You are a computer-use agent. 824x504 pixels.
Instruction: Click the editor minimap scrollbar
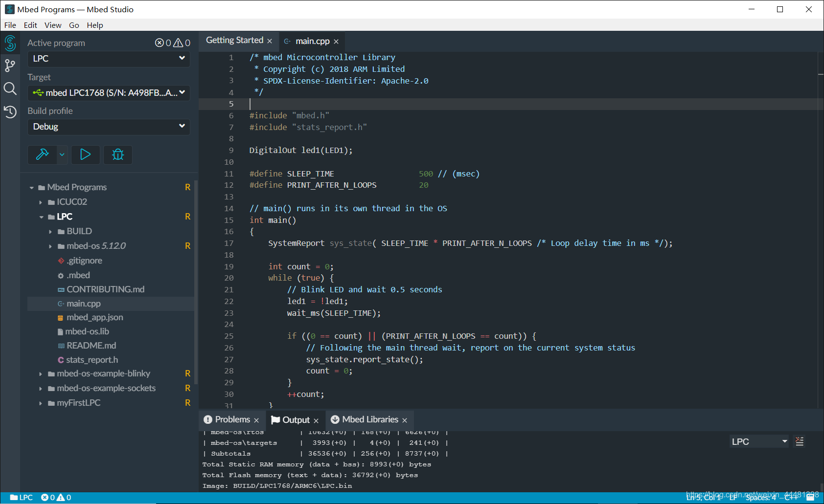pos(821,230)
